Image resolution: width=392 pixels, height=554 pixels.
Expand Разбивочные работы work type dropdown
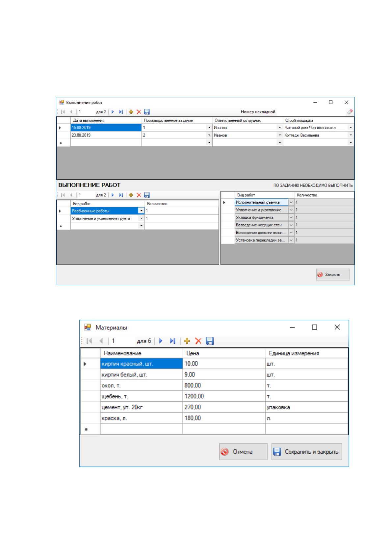pyautogui.click(x=142, y=211)
